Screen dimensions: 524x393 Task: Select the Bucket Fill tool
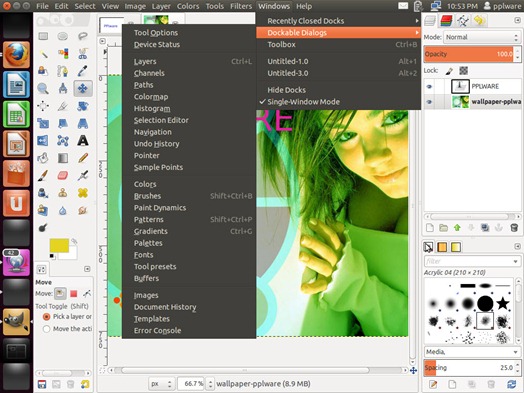pos(43,158)
